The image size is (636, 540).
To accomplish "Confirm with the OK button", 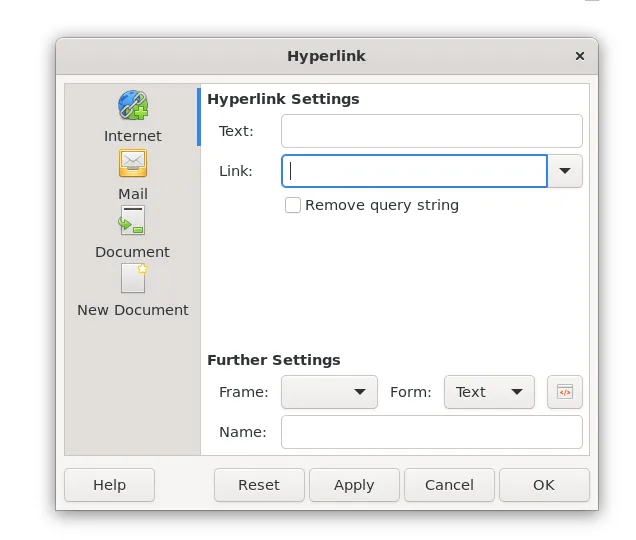I will click(544, 485).
